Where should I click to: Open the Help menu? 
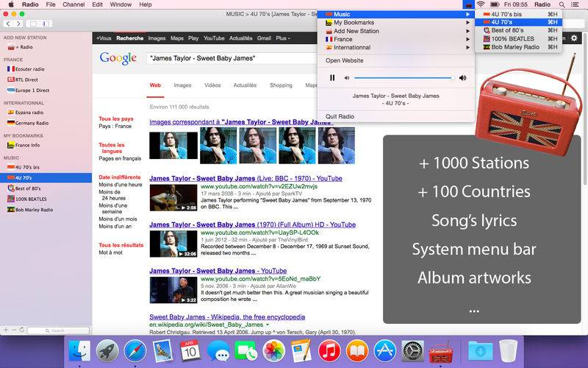click(145, 4)
